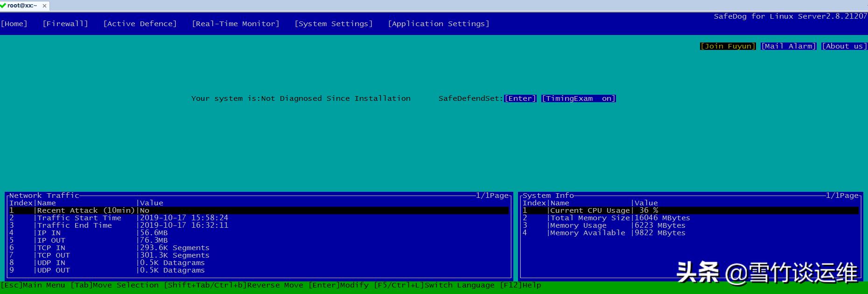The height and width of the screenshot is (294, 868).
Task: Select the IP IN row
Action: coord(259,233)
